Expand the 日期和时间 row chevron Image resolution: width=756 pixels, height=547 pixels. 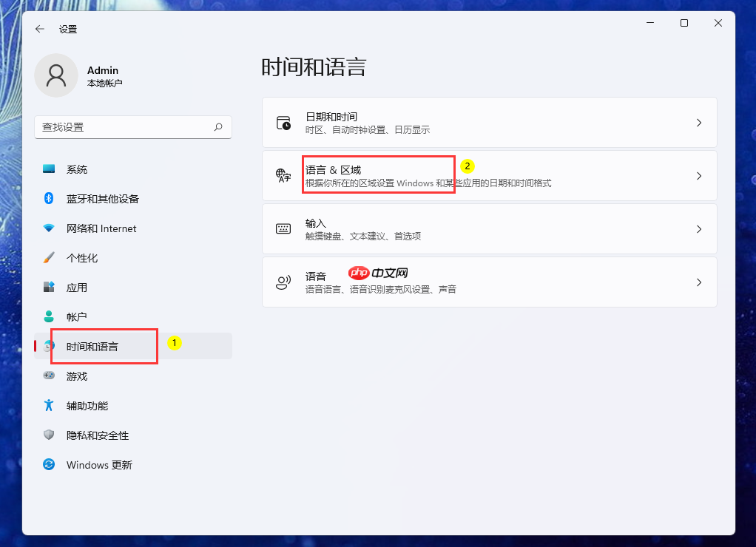(x=699, y=123)
